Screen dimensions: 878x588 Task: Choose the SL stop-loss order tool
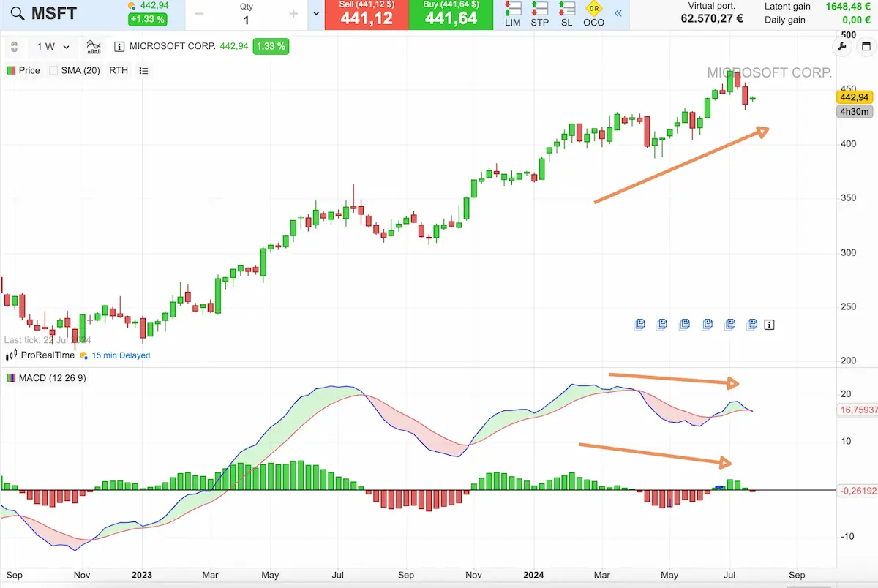566,14
